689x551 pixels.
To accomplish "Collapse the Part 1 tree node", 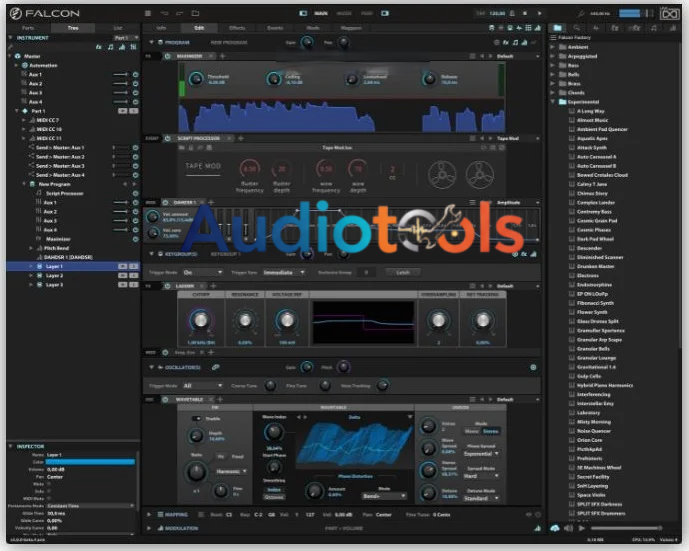I will pos(17,111).
